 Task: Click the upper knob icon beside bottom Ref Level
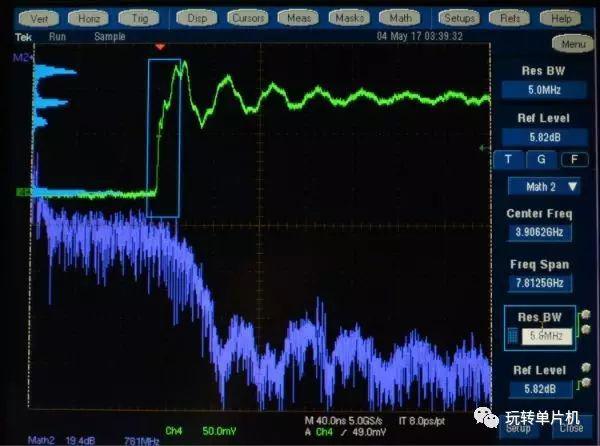[x=586, y=368]
